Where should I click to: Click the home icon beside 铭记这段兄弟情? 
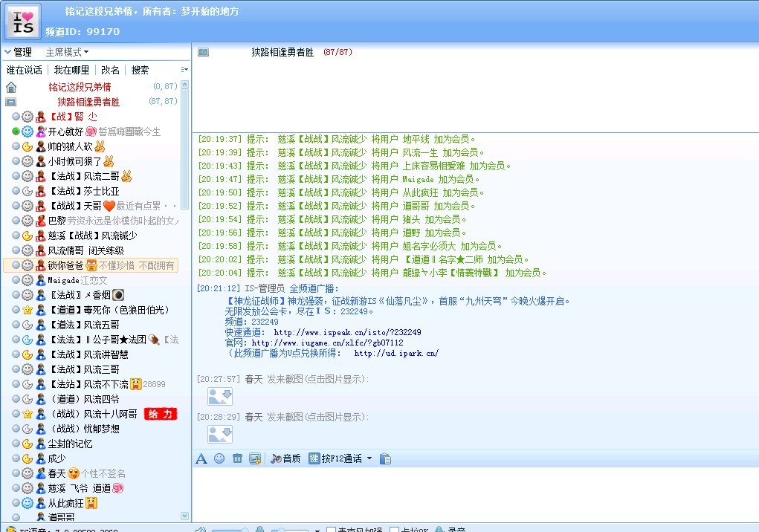tap(11, 87)
